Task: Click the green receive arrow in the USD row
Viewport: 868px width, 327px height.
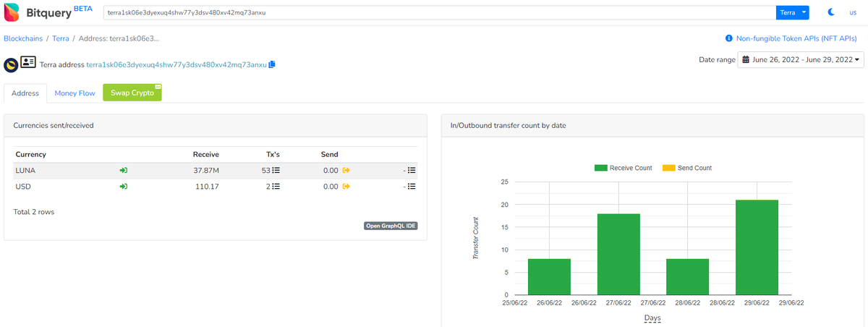Action: pos(124,187)
